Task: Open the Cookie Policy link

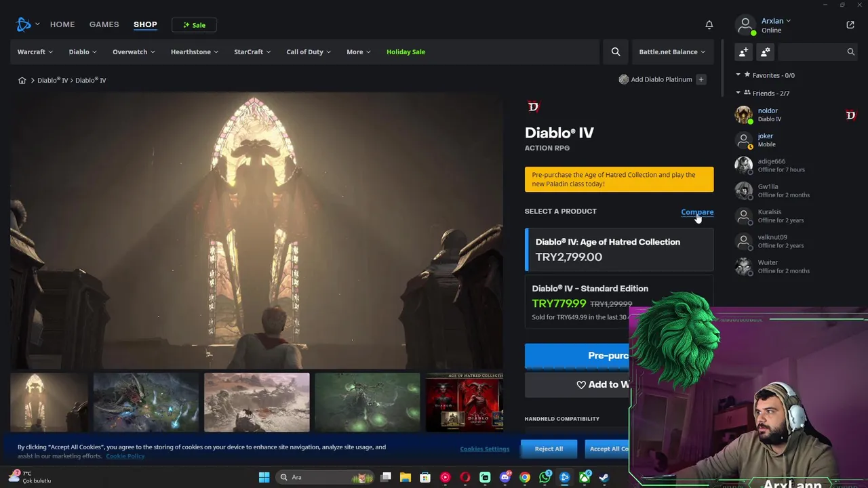Action: click(x=125, y=456)
